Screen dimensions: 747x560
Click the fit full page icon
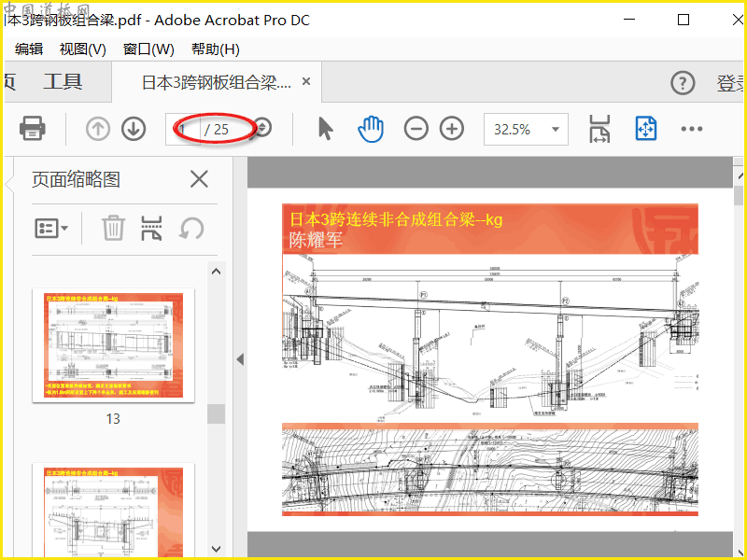point(646,129)
